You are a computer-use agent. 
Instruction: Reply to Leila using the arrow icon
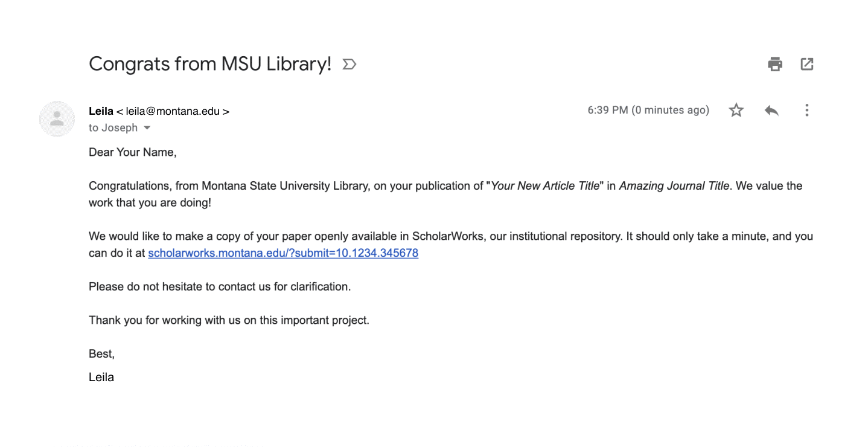(771, 110)
